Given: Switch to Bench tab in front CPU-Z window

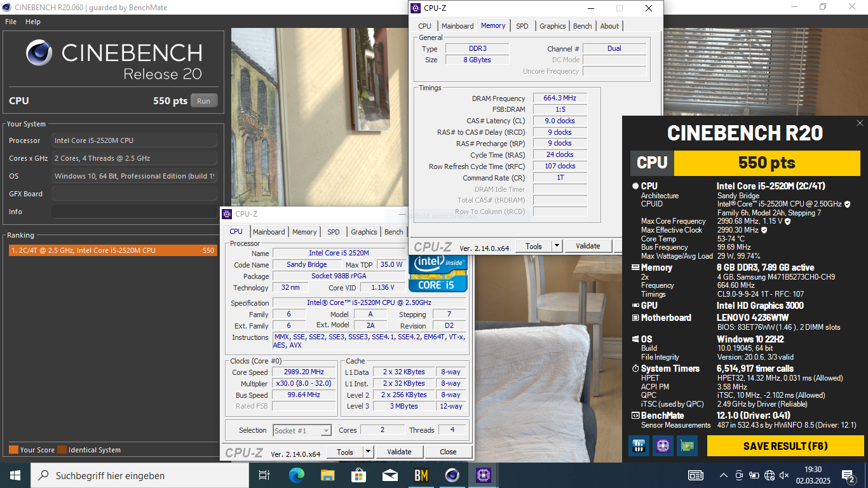Looking at the screenshot, I should point(394,232).
